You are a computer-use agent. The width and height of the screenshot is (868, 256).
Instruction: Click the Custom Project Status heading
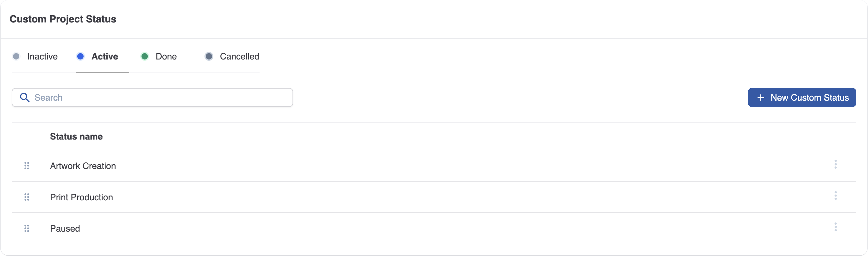63,19
